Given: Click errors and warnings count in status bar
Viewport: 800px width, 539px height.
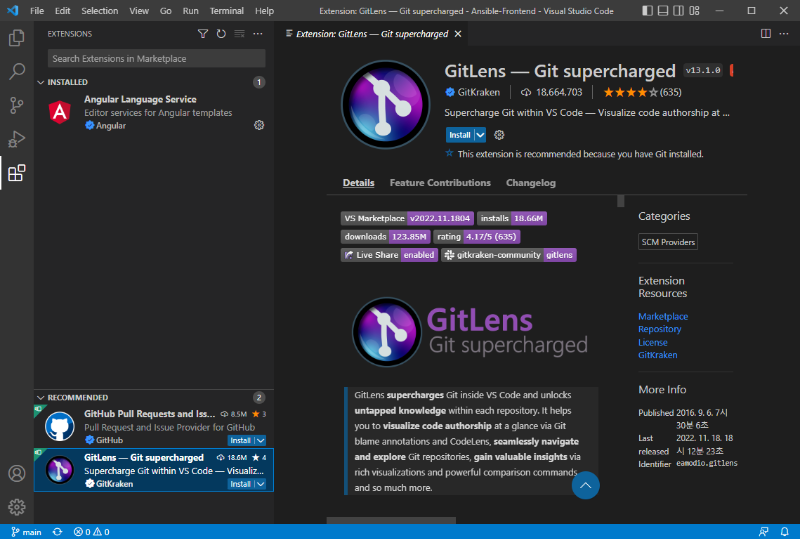Looking at the screenshot, I should click(x=91, y=532).
